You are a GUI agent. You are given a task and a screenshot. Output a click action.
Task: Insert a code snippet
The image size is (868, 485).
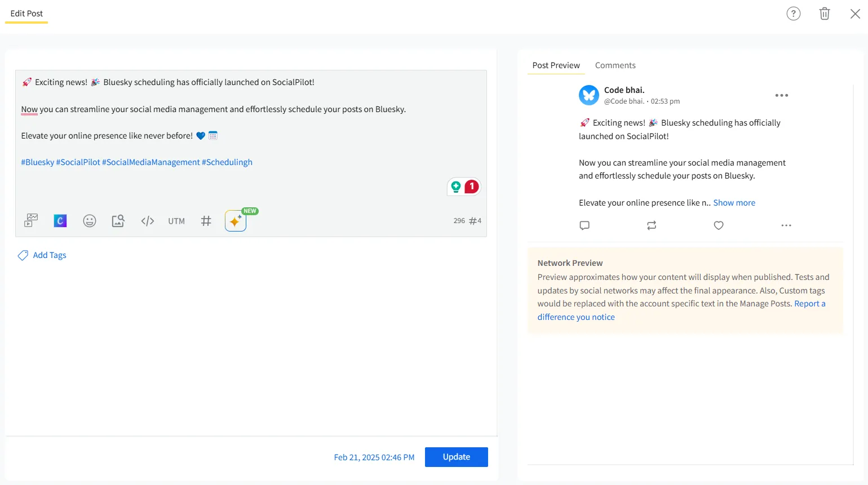coord(147,220)
